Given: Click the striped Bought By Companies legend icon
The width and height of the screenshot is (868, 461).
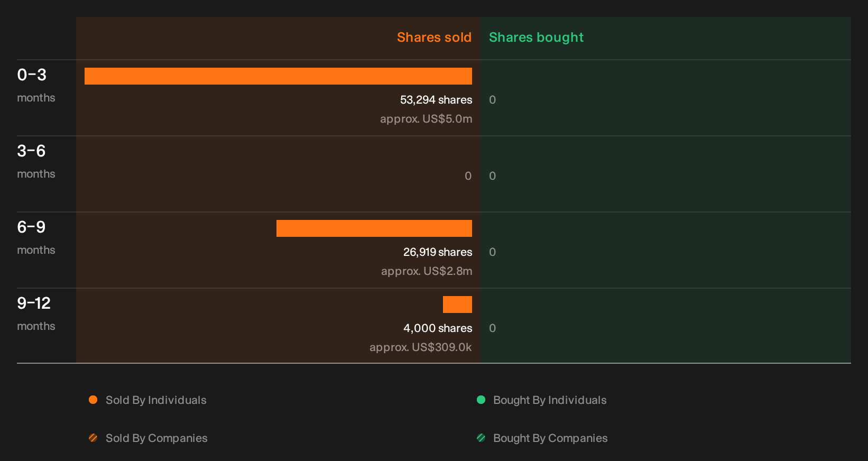Looking at the screenshot, I should (481, 438).
